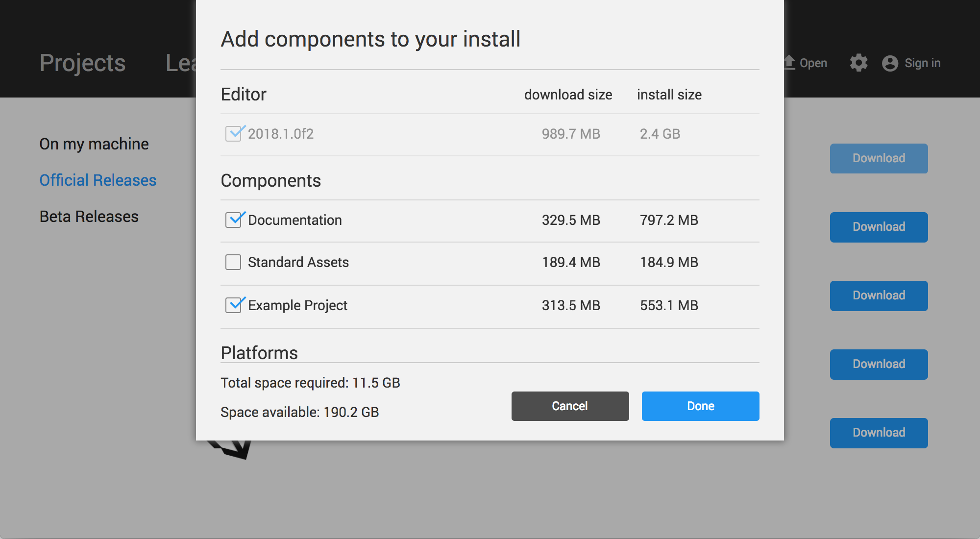Click the Download button icon for second release
Screen dimensions: 980x539
tap(879, 226)
